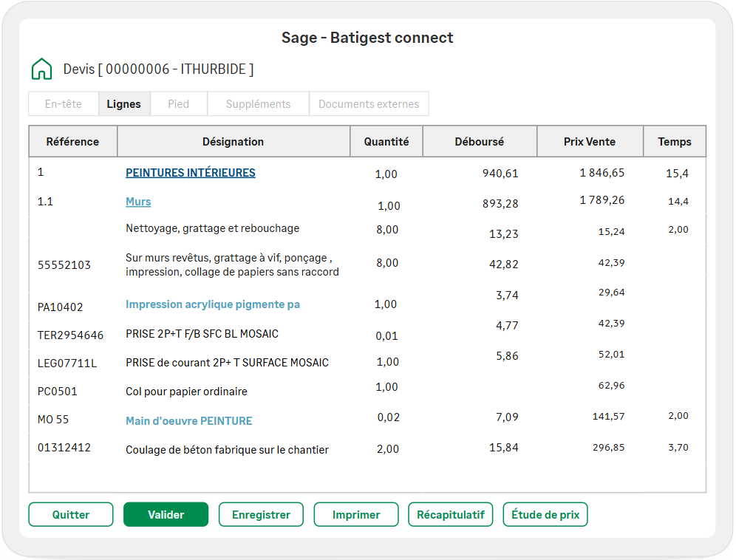Image resolution: width=736 pixels, height=560 pixels.
Task: Select the Lignes tab
Action: click(x=123, y=104)
